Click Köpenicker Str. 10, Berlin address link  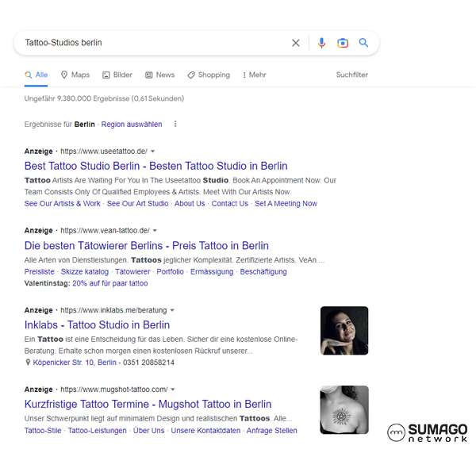point(75,363)
